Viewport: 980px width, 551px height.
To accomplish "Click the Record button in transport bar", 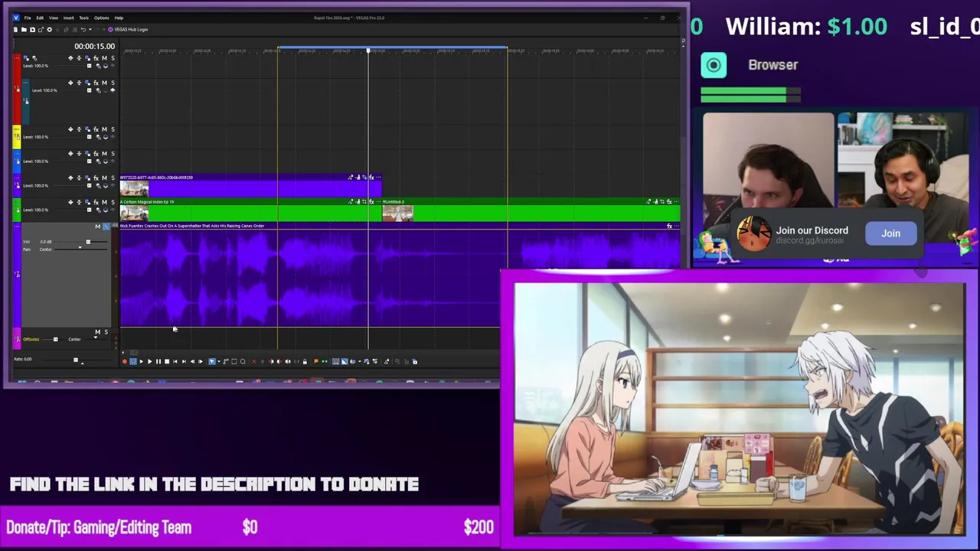I will point(124,361).
